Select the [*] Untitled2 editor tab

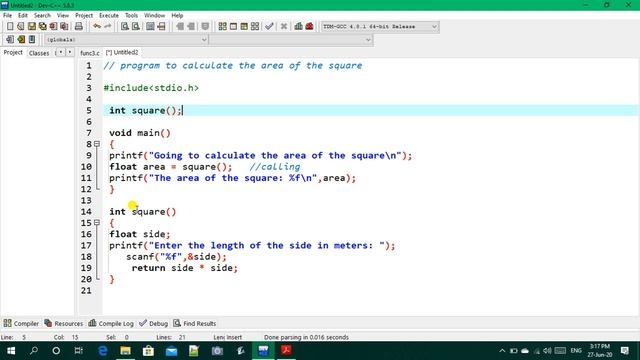click(x=122, y=52)
